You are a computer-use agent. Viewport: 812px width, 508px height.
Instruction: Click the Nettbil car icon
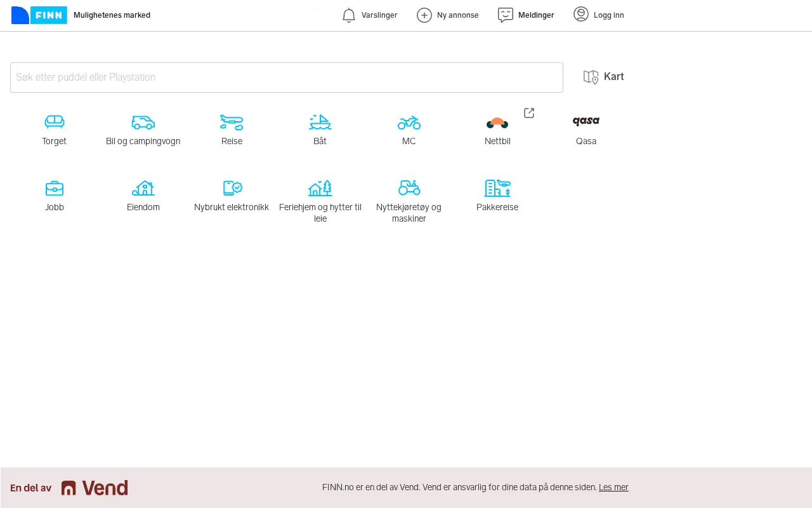point(497,122)
